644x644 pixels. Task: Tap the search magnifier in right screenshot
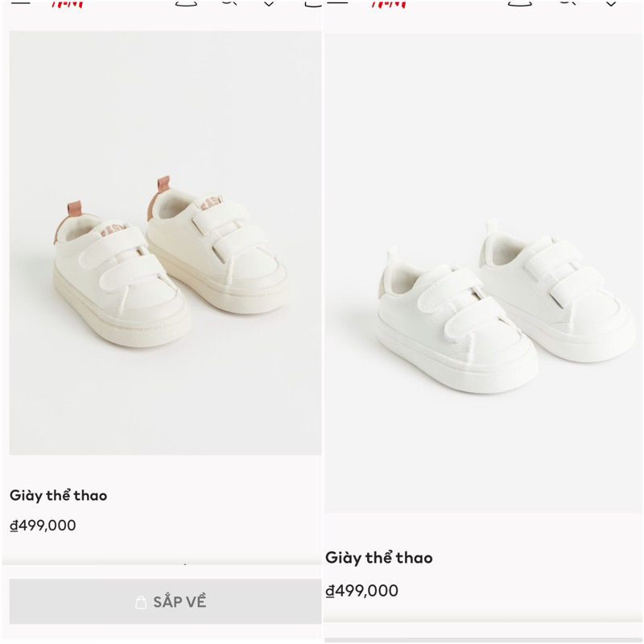(x=568, y=2)
